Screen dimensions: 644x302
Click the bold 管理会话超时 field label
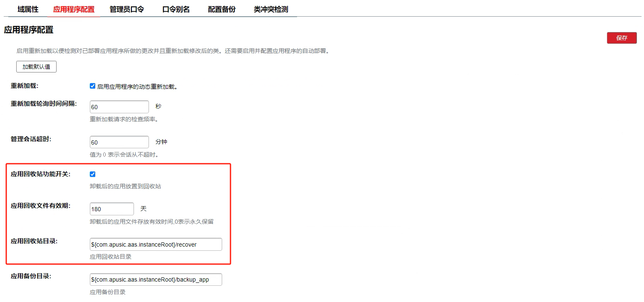(31, 139)
